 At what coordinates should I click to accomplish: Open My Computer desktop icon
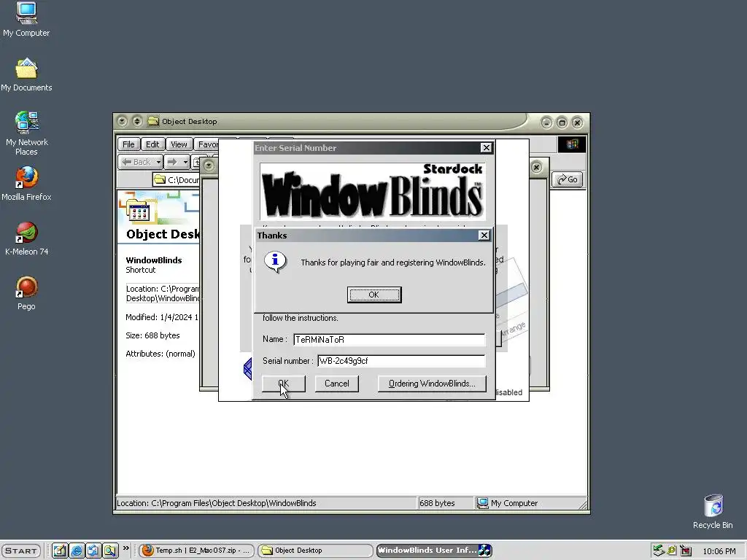[x=26, y=19]
